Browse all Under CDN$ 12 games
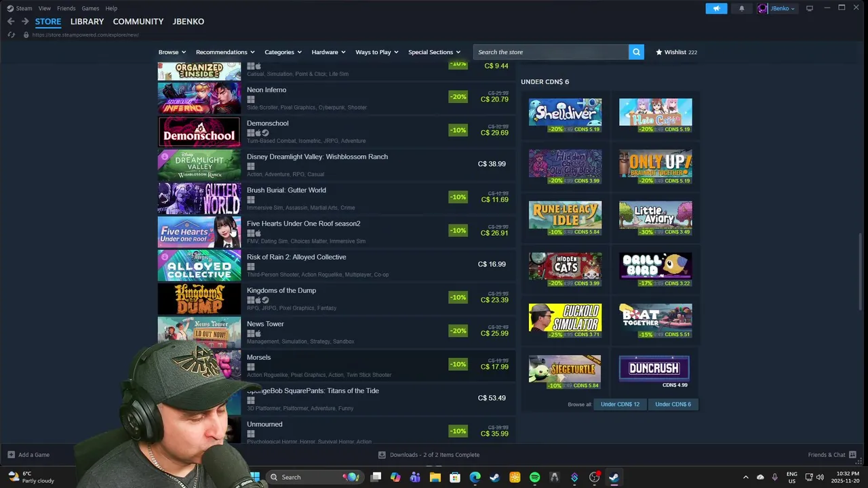The height and width of the screenshot is (488, 868). click(620, 405)
